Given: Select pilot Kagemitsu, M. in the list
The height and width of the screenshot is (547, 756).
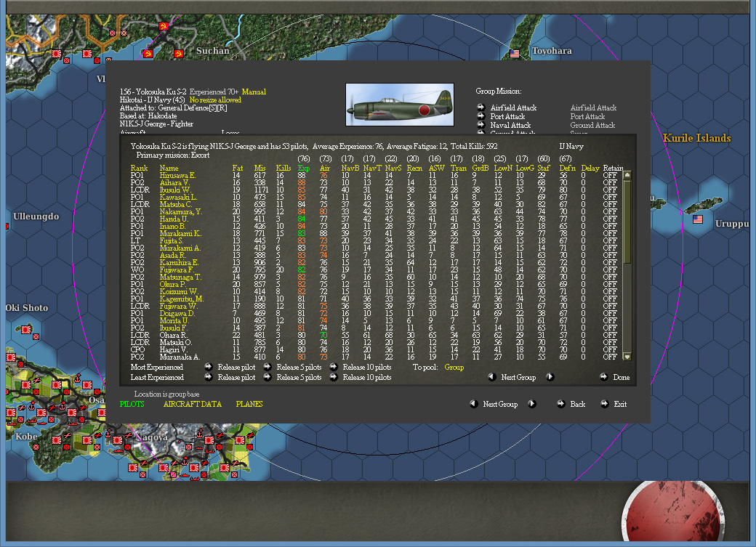Looking at the screenshot, I should pyautogui.click(x=182, y=299).
